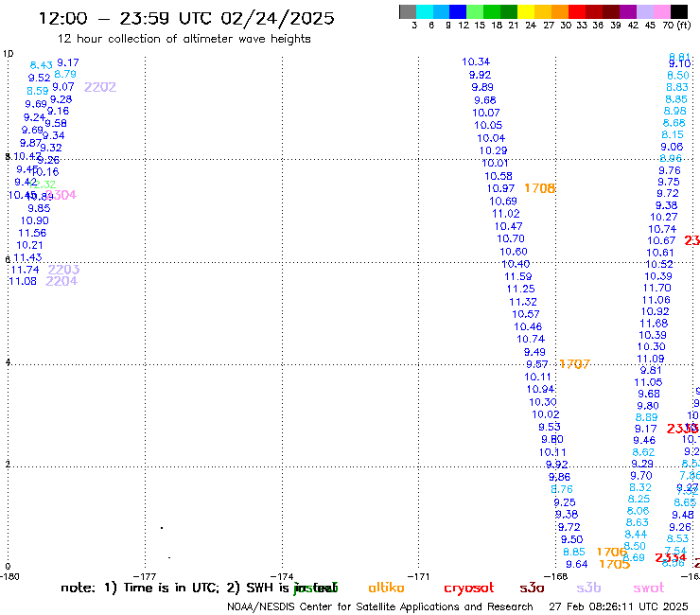Select the yellow swatch in the legend bar
The width and height of the screenshot is (700, 615).
(x=526, y=11)
